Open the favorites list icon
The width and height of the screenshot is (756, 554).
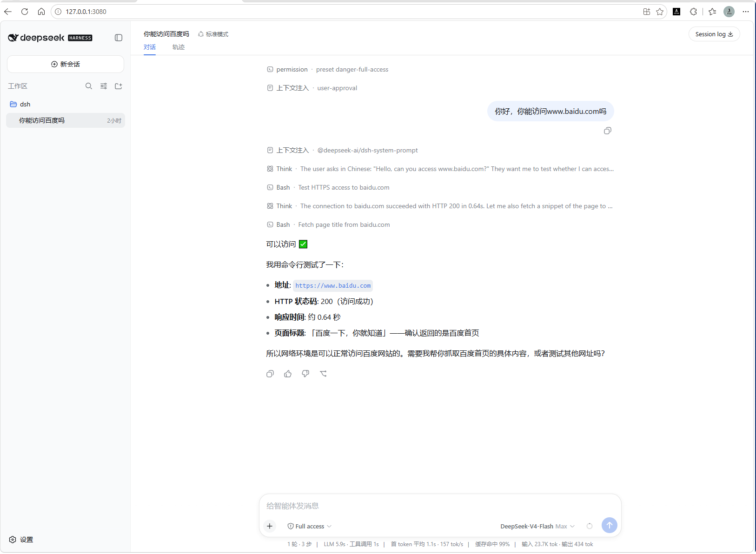click(712, 12)
